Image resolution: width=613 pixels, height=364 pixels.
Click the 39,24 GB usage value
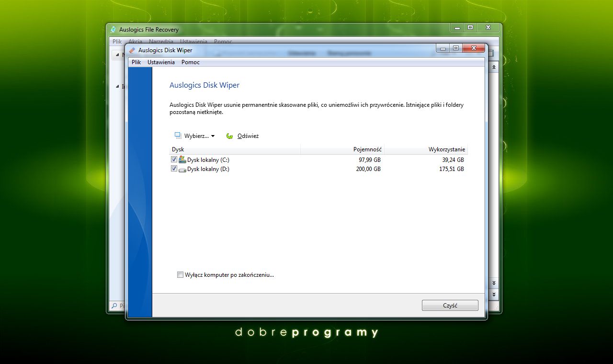(453, 160)
